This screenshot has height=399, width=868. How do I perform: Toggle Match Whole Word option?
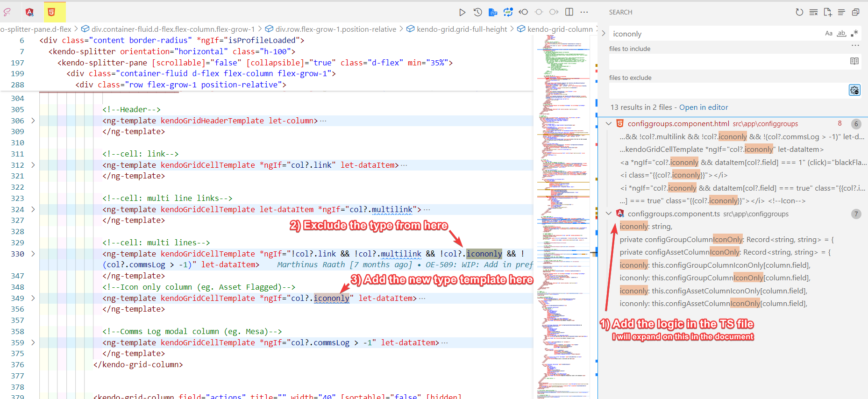(841, 34)
